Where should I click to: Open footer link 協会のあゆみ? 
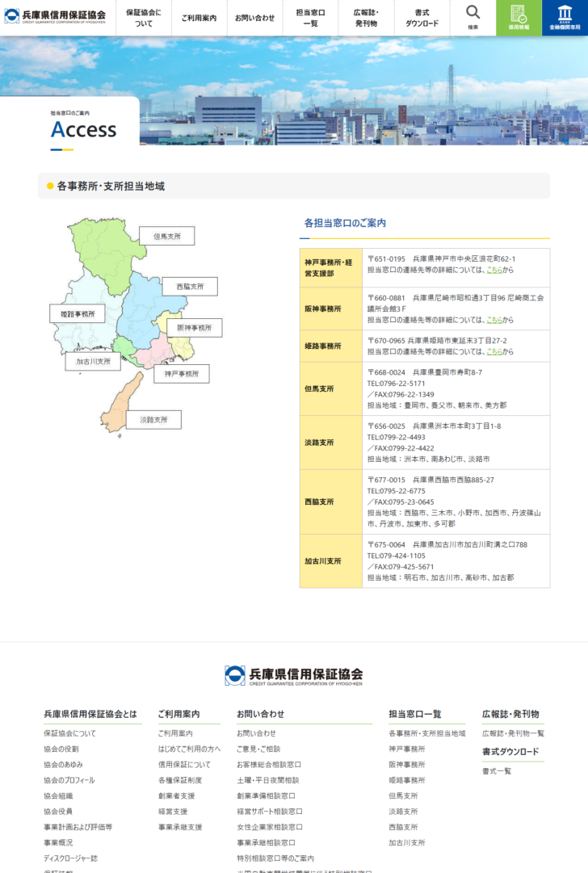coord(63,765)
